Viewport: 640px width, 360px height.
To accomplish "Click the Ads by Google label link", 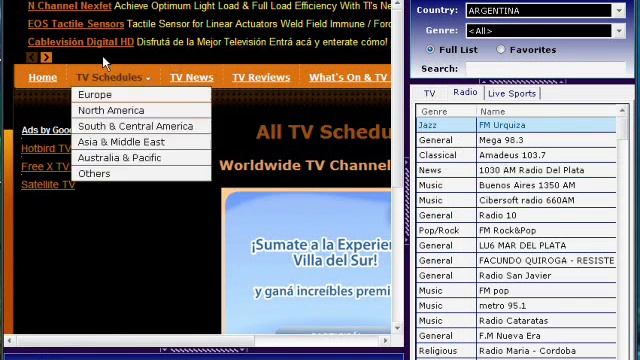I will point(47,130).
